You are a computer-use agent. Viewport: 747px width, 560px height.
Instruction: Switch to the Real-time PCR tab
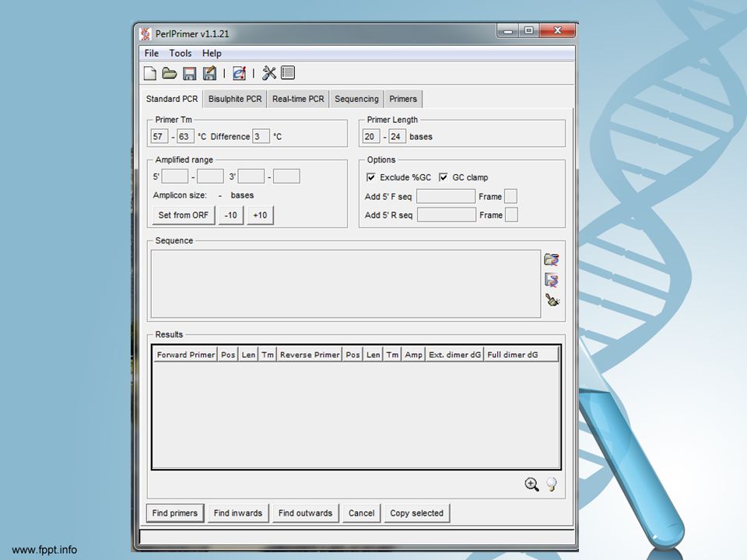pyautogui.click(x=298, y=99)
